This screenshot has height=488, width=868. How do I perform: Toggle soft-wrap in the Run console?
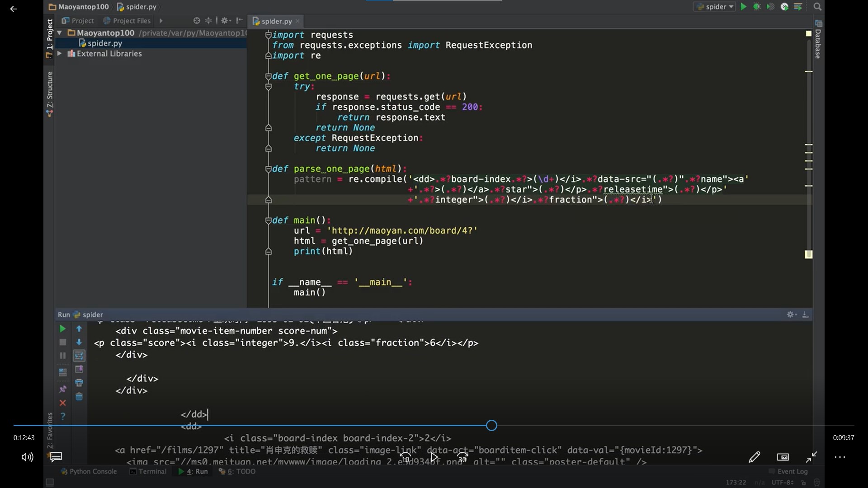[79, 356]
